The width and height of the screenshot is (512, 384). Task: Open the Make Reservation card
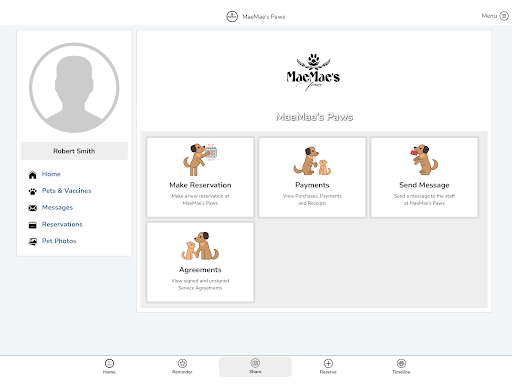coord(200,177)
